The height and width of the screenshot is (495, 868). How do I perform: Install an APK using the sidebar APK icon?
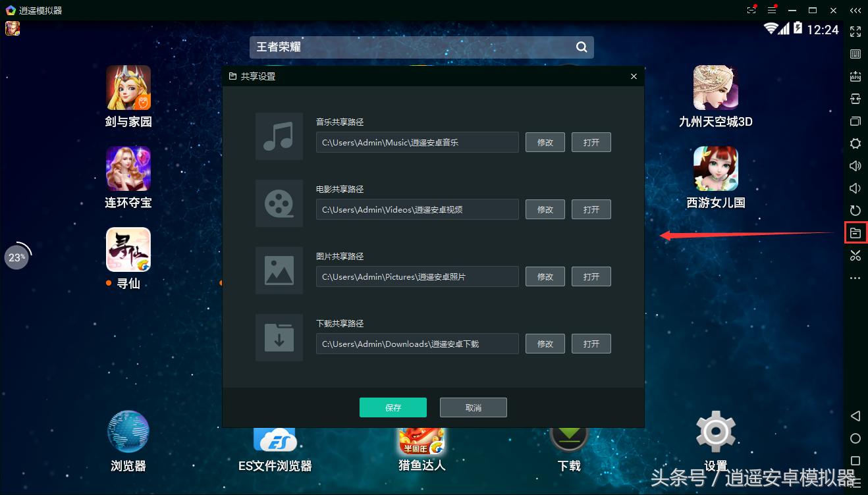pos(855,76)
